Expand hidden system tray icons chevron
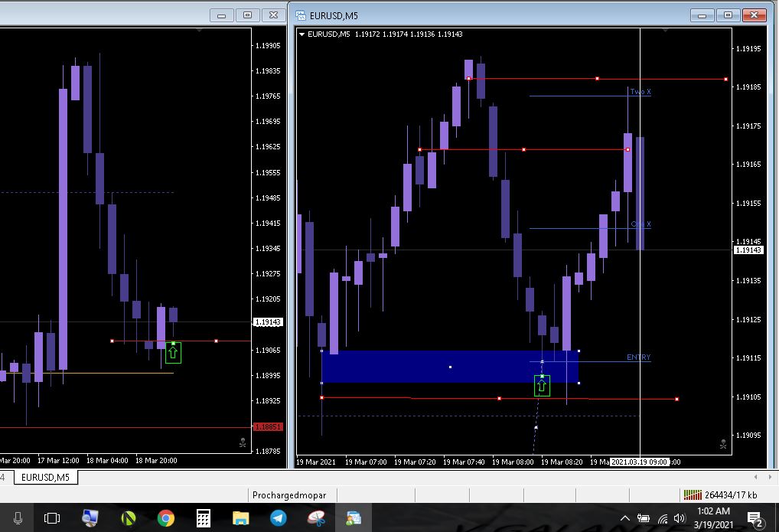 point(625,518)
